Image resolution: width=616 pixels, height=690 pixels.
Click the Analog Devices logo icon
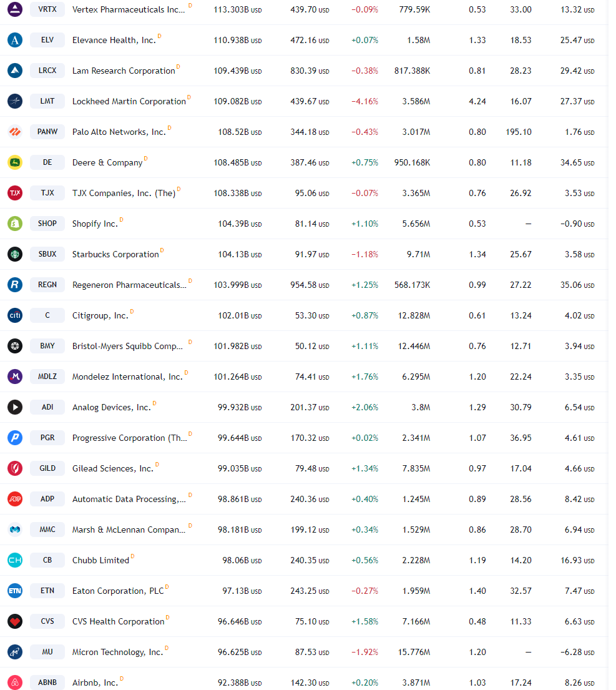point(15,407)
